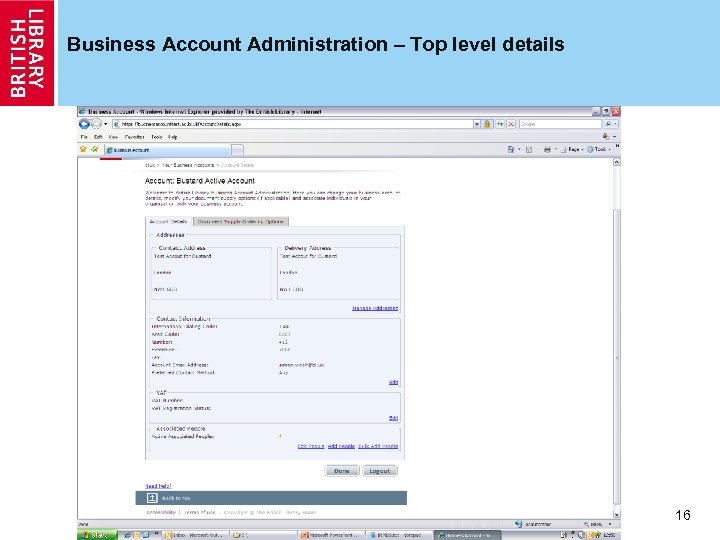The image size is (720, 540).
Task: Open the zoom level control in status bar
Action: point(599,524)
